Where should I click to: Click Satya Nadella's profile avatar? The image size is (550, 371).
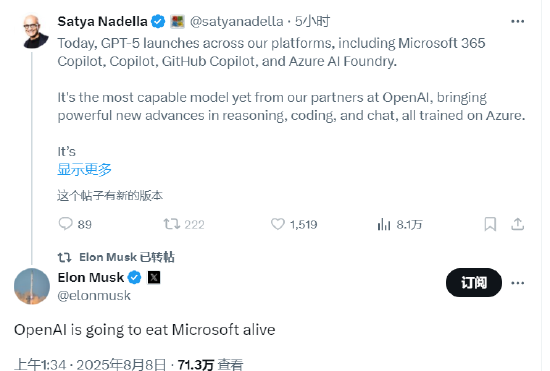[36, 32]
